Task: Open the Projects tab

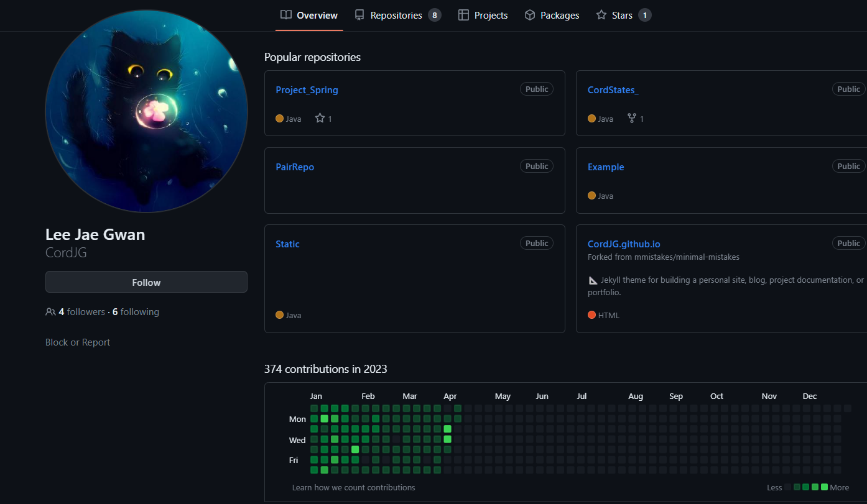Action: (x=483, y=16)
